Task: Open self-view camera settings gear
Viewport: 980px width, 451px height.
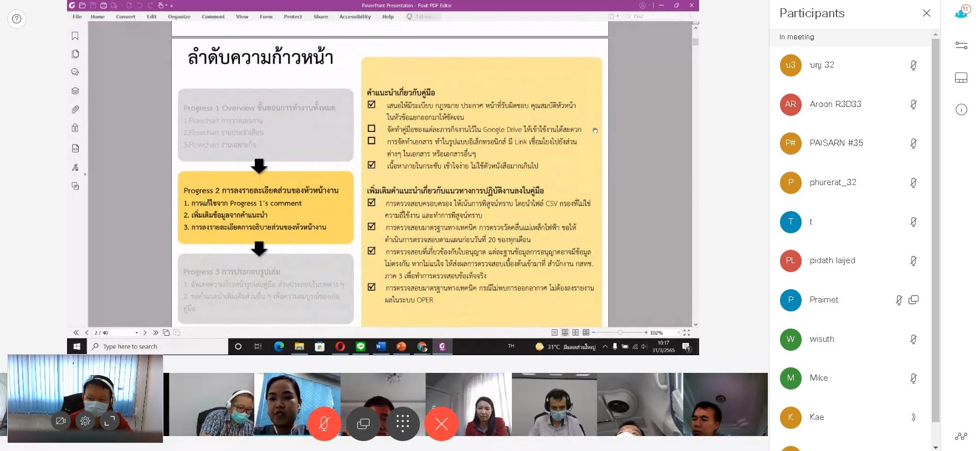Action: click(85, 421)
